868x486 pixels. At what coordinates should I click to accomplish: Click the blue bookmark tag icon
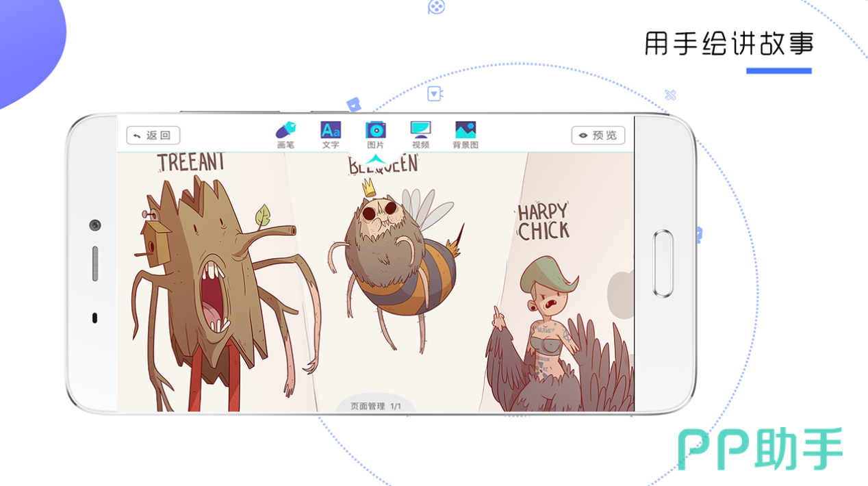tap(353, 105)
